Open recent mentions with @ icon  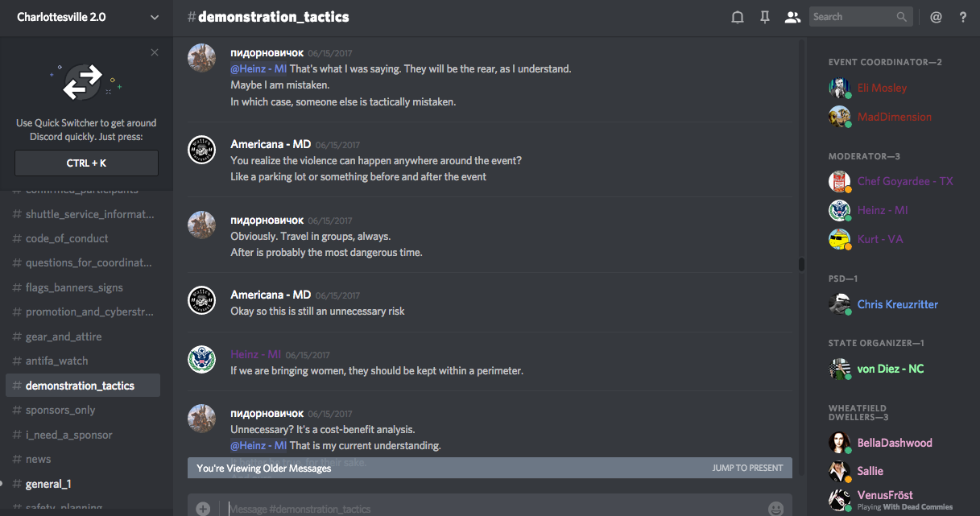click(x=936, y=17)
